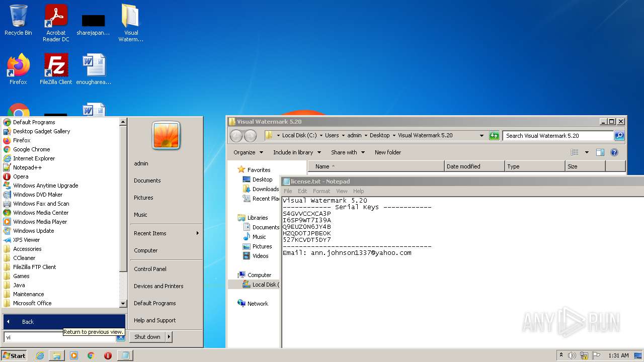This screenshot has width=644, height=362.
Task: Open Windows Fax and Scan entry
Action: 41,204
